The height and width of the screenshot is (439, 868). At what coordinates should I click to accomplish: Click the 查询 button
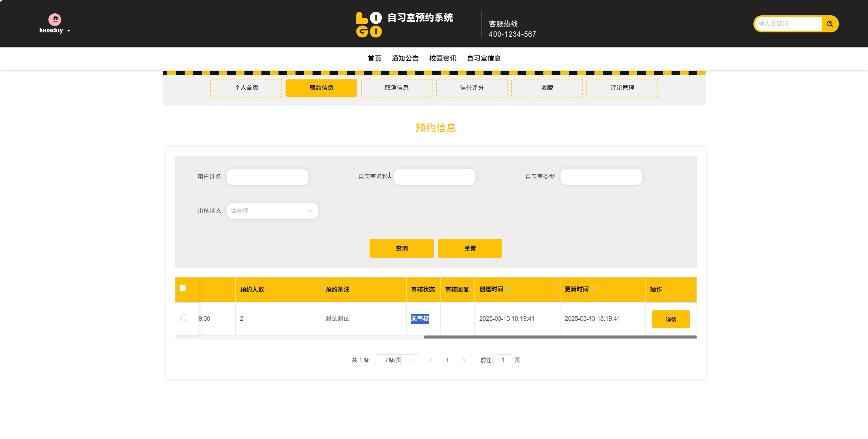(401, 249)
